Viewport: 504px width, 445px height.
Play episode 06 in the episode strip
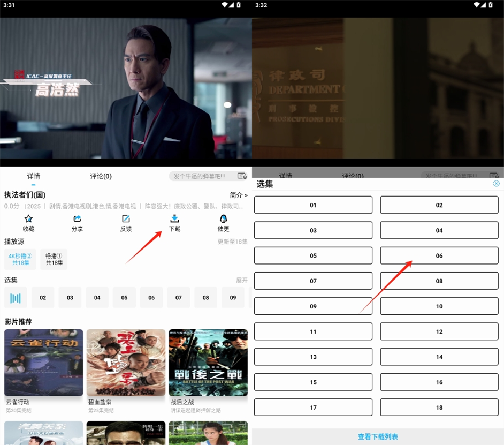(151, 298)
